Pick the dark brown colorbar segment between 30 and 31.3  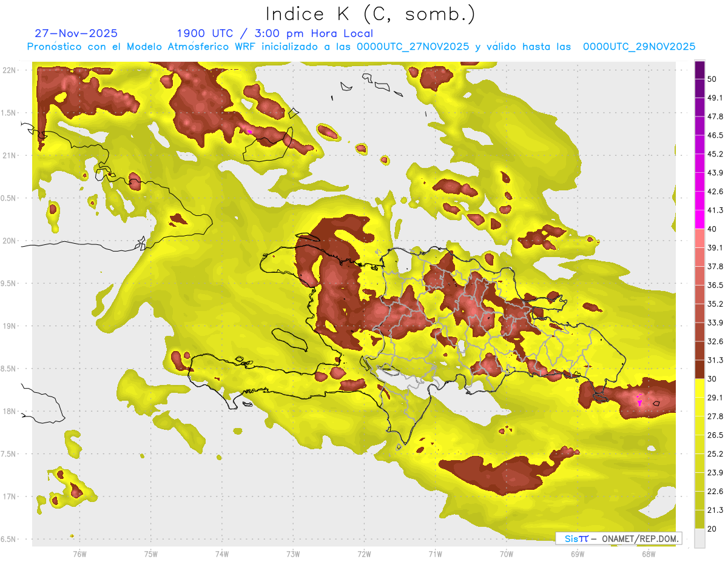tap(699, 369)
